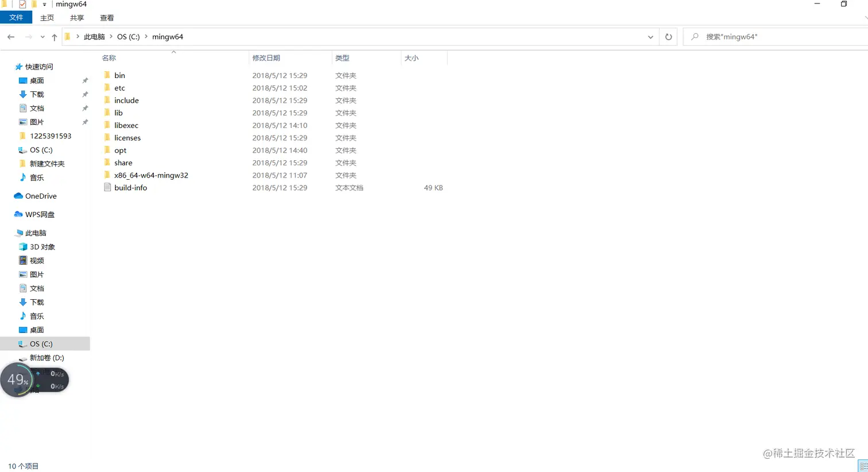Expand the address bar history dropdown

(650, 37)
